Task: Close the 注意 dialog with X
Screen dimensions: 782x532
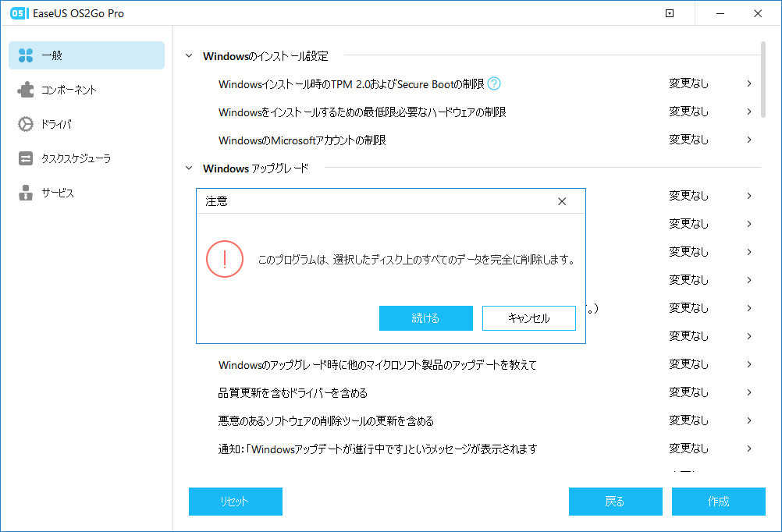Action: (562, 201)
